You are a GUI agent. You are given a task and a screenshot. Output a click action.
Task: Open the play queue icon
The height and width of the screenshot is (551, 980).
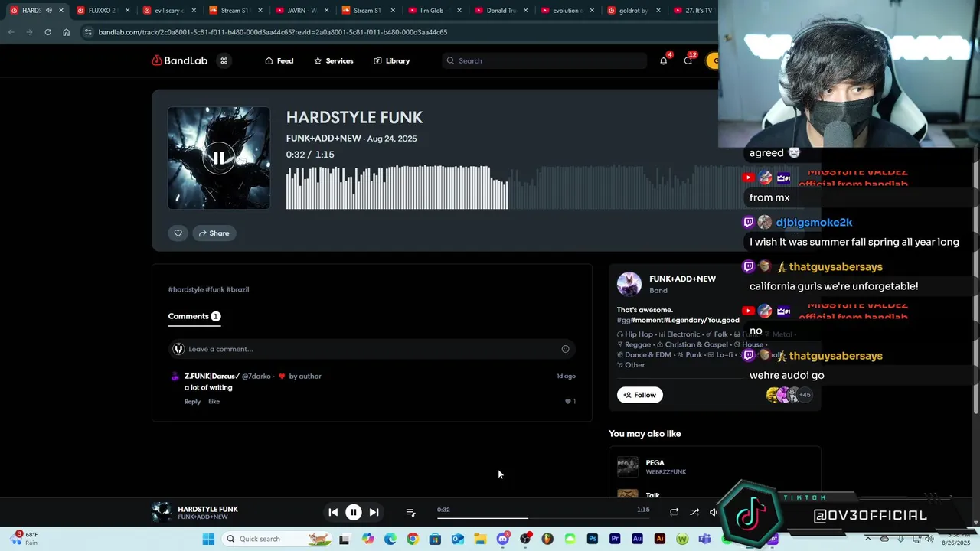[x=410, y=512]
